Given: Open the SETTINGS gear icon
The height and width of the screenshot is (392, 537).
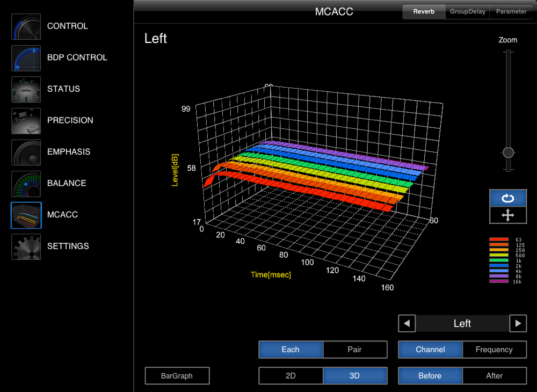Looking at the screenshot, I should [26, 247].
